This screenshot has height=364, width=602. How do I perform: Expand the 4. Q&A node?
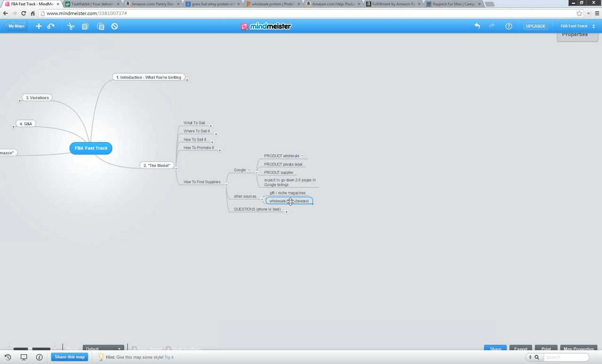(13, 127)
